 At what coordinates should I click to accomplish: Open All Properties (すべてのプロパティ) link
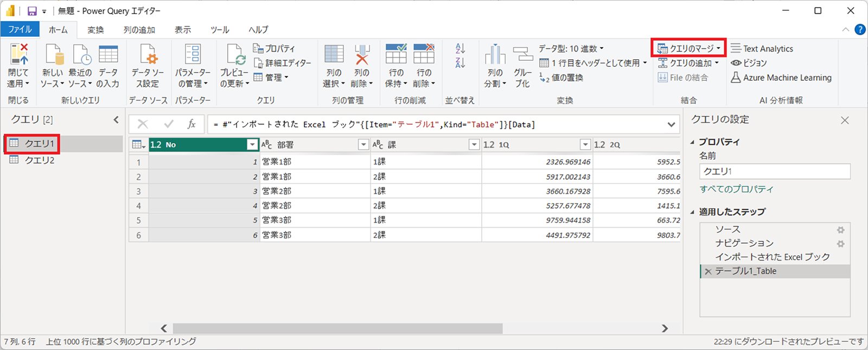pyautogui.click(x=737, y=189)
